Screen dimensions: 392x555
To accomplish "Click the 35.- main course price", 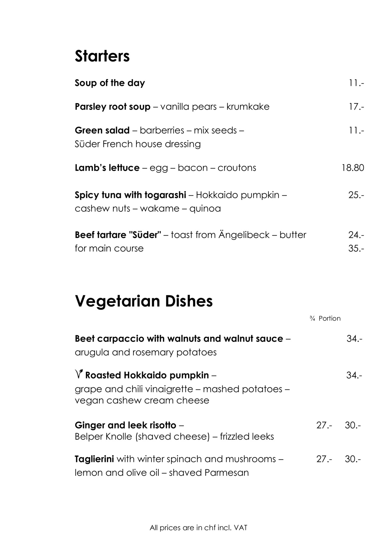I will pos(356,248).
